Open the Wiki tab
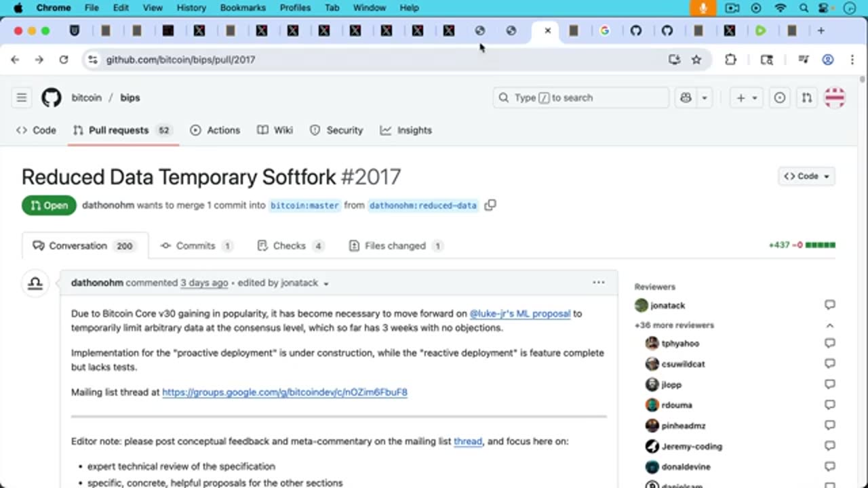 pyautogui.click(x=275, y=130)
